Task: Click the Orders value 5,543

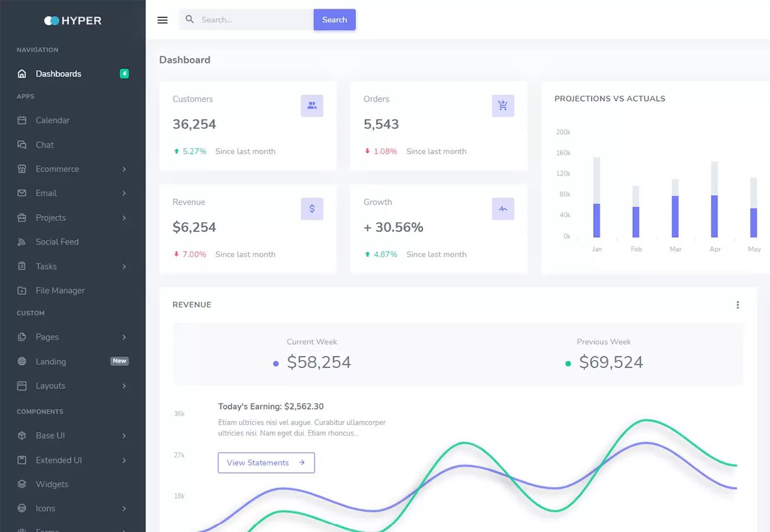Action: point(381,125)
